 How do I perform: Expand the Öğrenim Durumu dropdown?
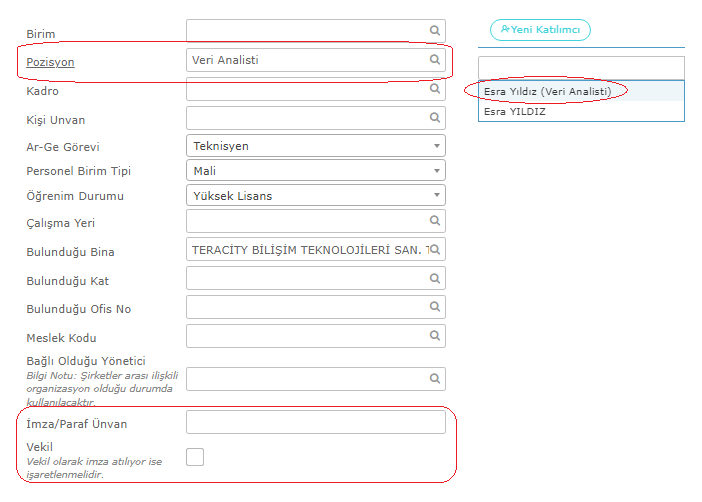(x=316, y=196)
